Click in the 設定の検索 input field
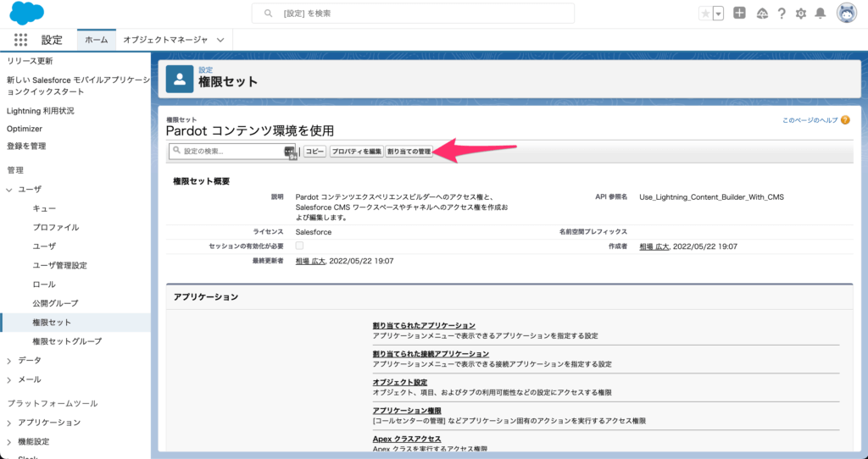The width and height of the screenshot is (868, 459). (x=232, y=151)
